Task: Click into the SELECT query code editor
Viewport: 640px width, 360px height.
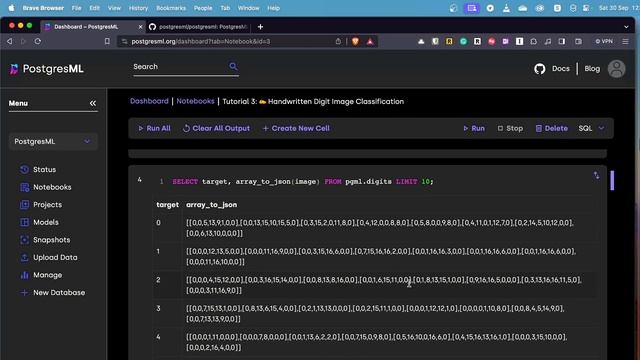Action: pos(303,181)
